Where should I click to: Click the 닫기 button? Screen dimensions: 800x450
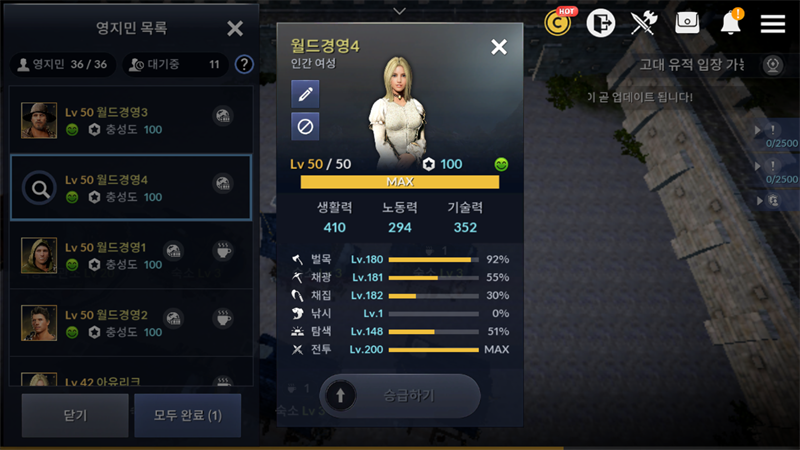coord(75,415)
